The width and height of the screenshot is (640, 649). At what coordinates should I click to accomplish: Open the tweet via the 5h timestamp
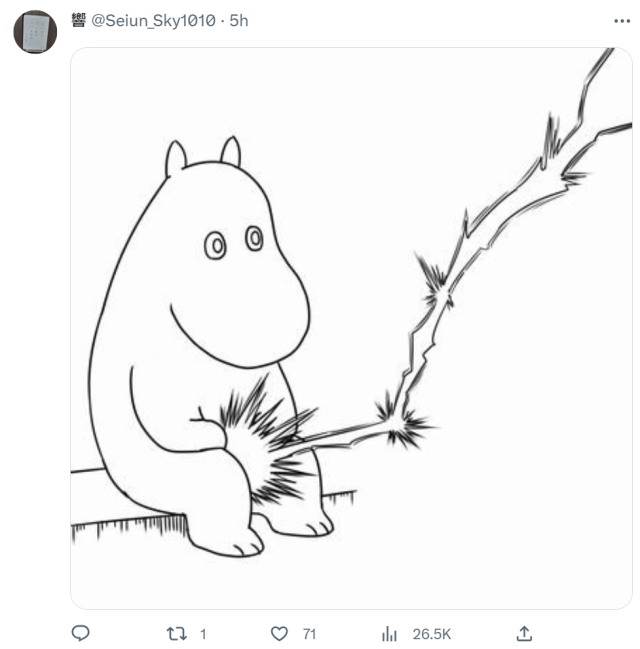239,21
